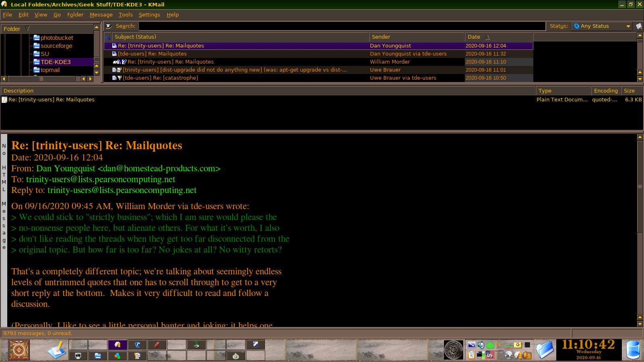644x362 pixels.
Task: Open the Any Status dropdown
Action: [602, 26]
